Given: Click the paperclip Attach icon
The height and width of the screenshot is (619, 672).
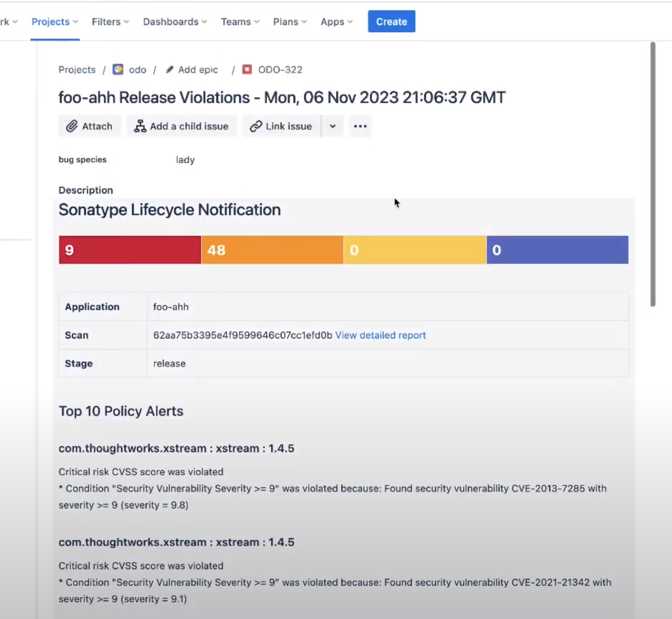Looking at the screenshot, I should [x=72, y=126].
